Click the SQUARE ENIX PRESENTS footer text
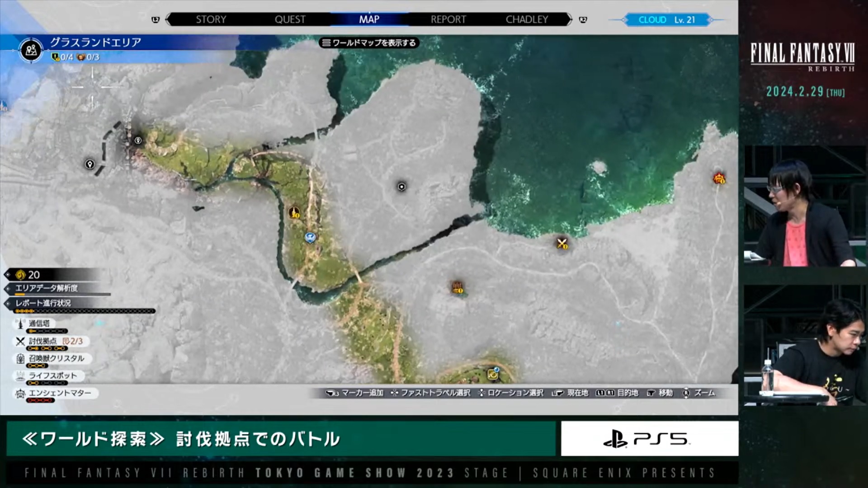The image size is (868, 488). (624, 473)
